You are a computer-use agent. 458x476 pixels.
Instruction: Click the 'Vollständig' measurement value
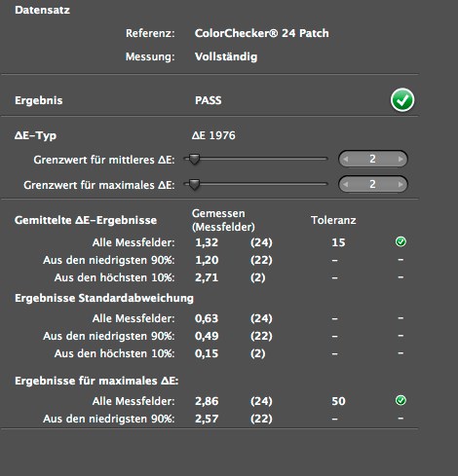(226, 56)
